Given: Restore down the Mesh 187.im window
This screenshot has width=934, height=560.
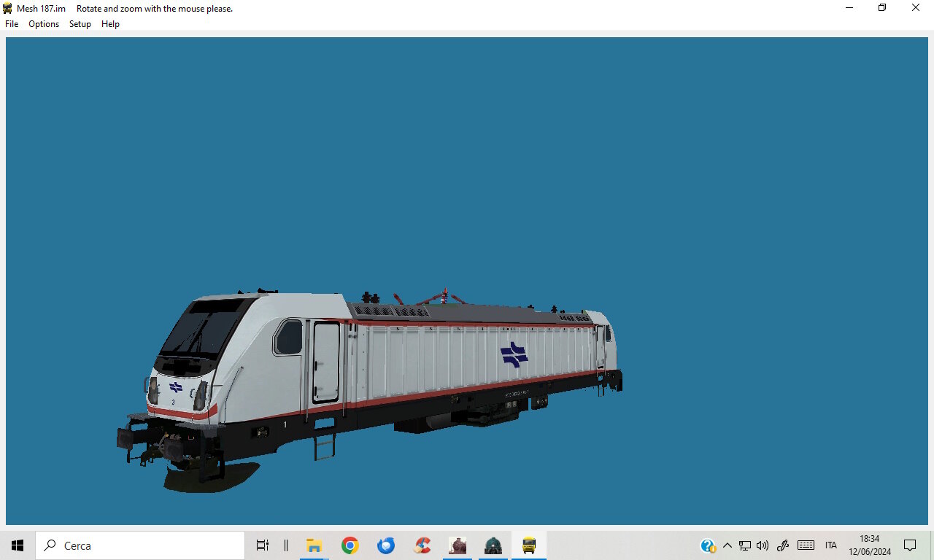Looking at the screenshot, I should click(x=882, y=8).
